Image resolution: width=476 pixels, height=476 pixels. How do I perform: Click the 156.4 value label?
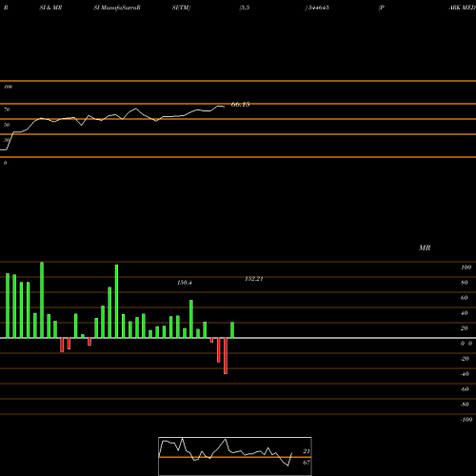(185, 282)
